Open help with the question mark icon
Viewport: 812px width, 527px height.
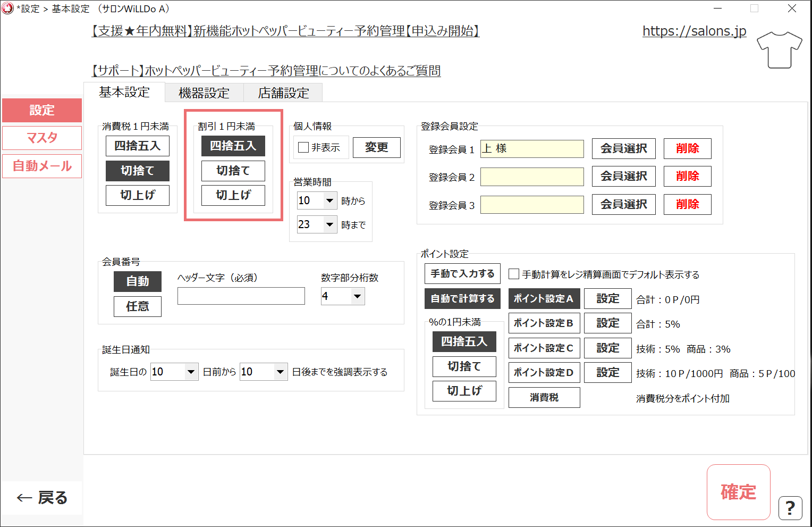click(790, 508)
